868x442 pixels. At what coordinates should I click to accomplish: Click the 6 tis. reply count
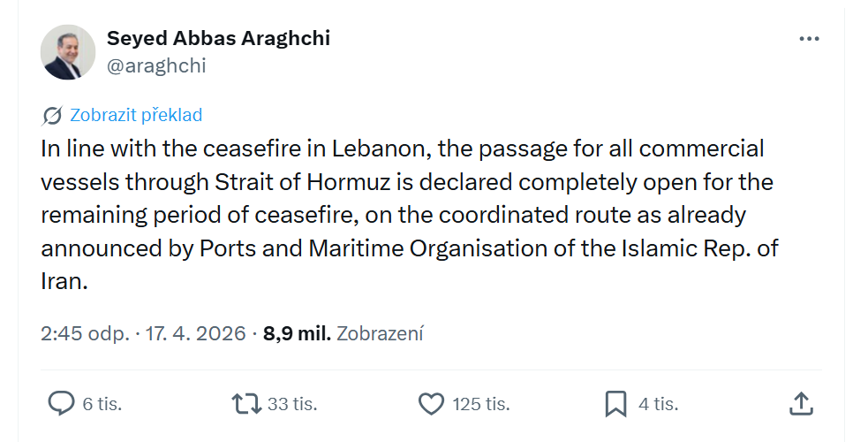(x=102, y=404)
